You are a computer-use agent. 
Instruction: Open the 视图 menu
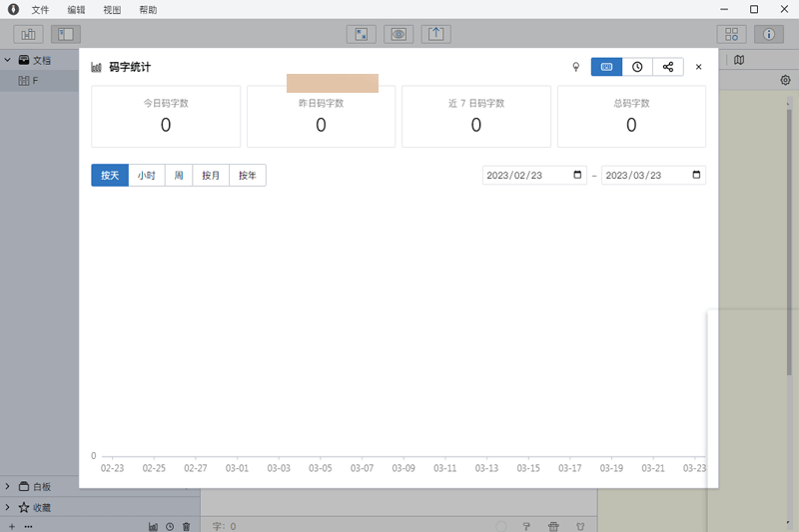(112, 10)
